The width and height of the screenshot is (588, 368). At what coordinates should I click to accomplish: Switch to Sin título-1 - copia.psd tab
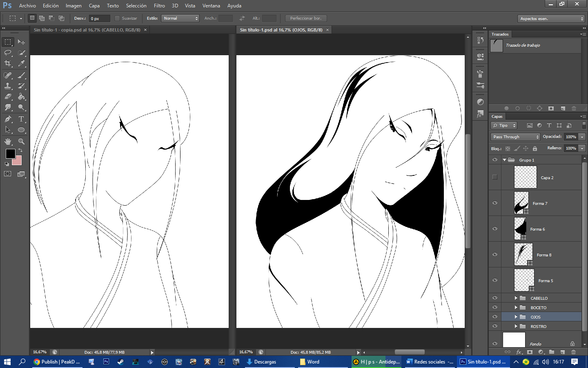[87, 30]
